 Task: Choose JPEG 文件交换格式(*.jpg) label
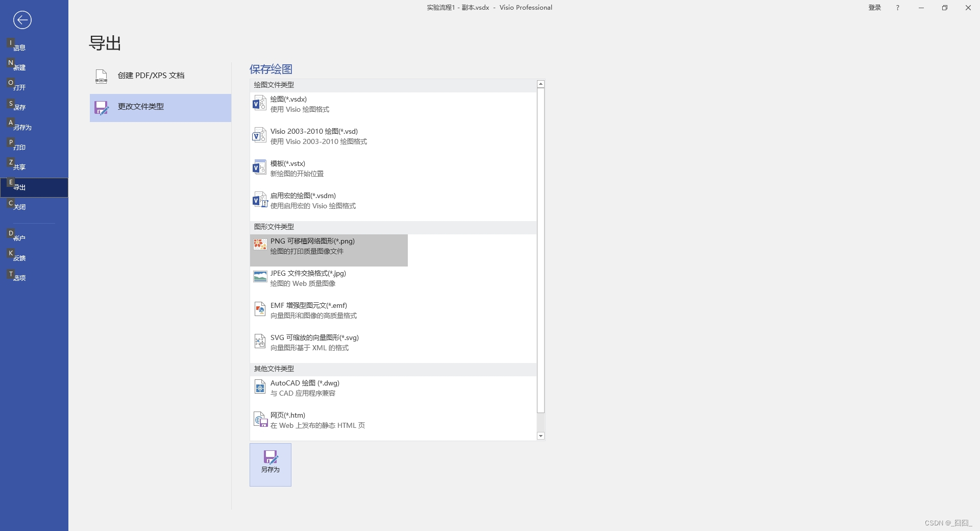coord(308,273)
